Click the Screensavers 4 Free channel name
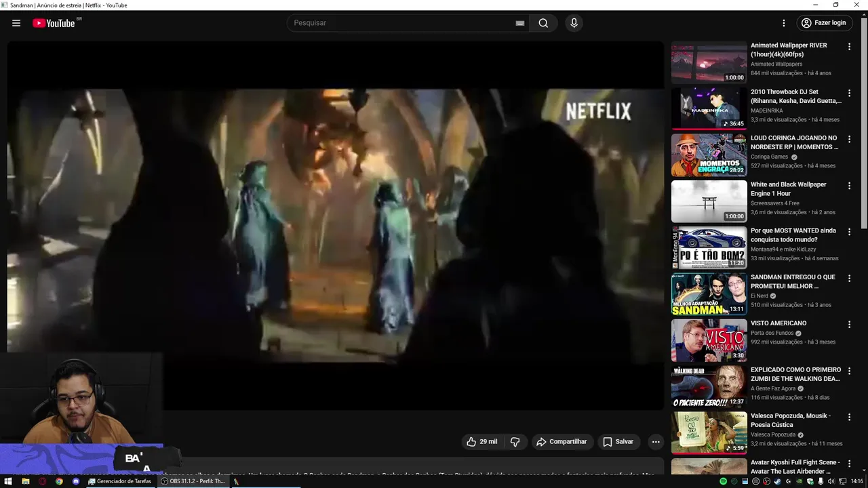 tap(775, 203)
